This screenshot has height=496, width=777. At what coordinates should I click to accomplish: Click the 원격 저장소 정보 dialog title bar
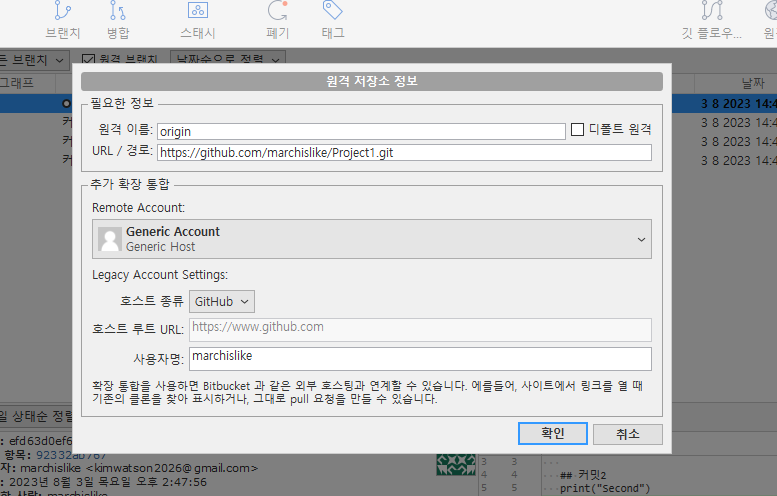(x=372, y=81)
